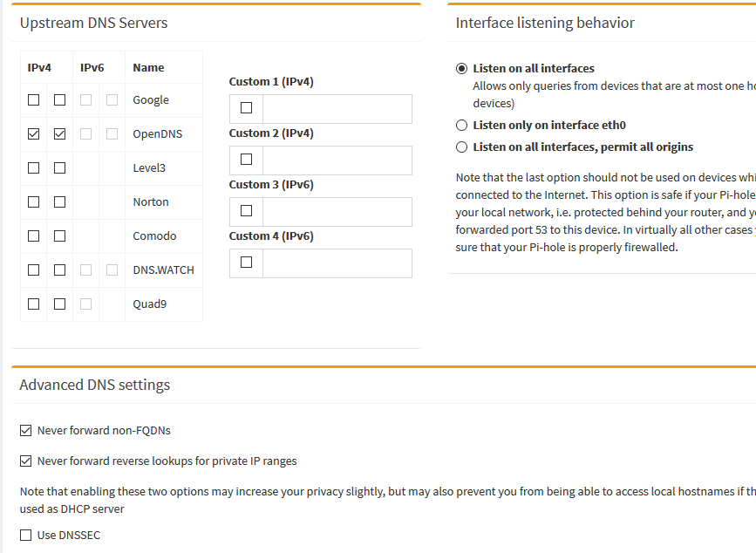Image resolution: width=756 pixels, height=553 pixels.
Task: Focus the Custom 2 (IPv4) address field
Action: (337, 160)
